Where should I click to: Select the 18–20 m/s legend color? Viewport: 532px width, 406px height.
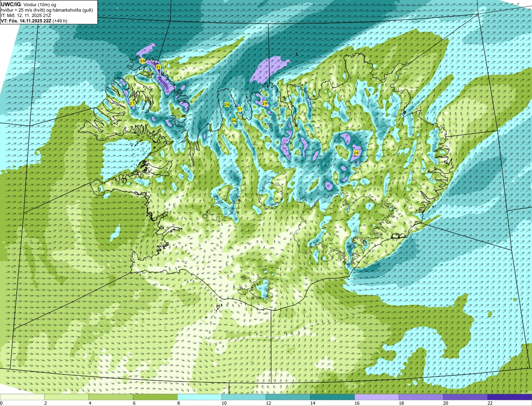[421, 397]
